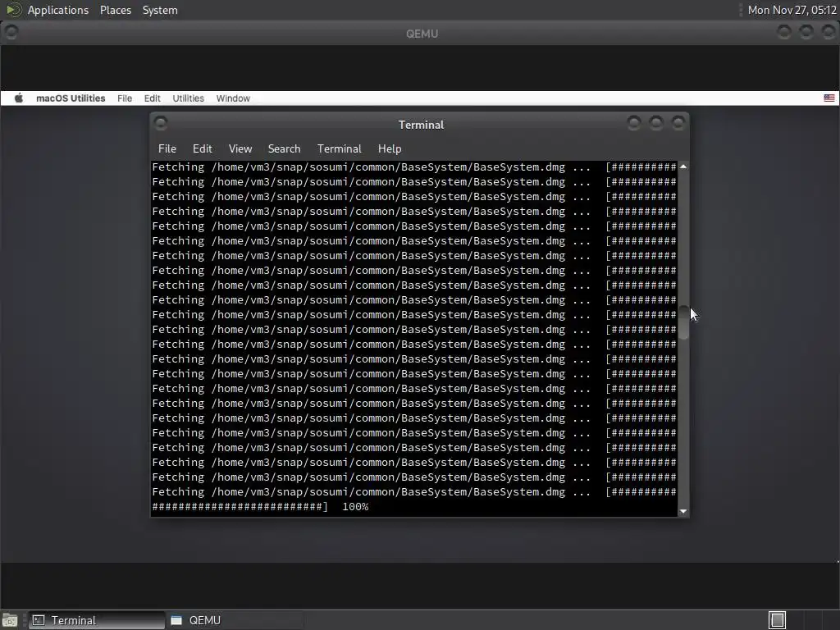The width and height of the screenshot is (840, 630).
Task: Open the Terminal View menu
Action: pyautogui.click(x=240, y=148)
